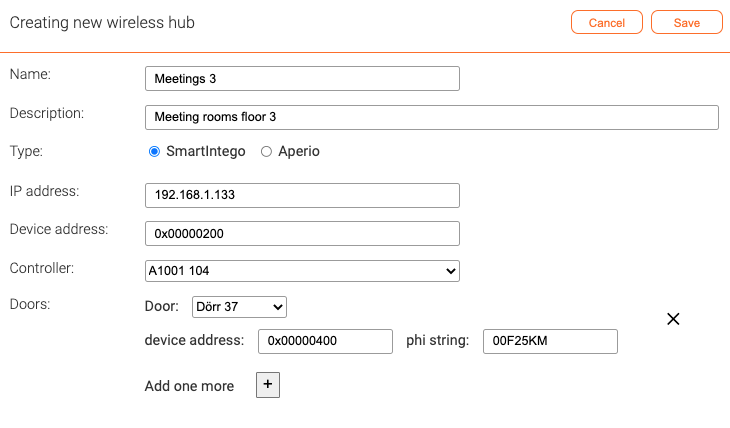Remove the Dörr 37 door entry
The width and height of the screenshot is (730, 428).
pyautogui.click(x=673, y=319)
